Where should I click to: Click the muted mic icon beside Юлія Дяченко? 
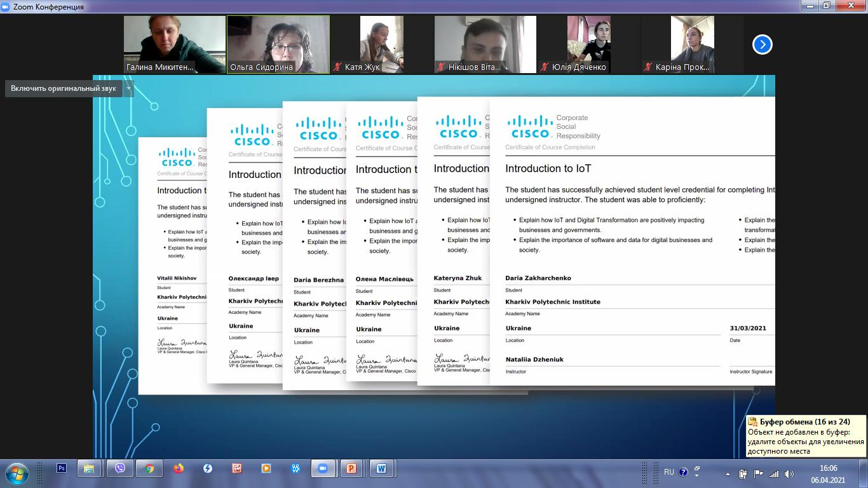tap(545, 67)
